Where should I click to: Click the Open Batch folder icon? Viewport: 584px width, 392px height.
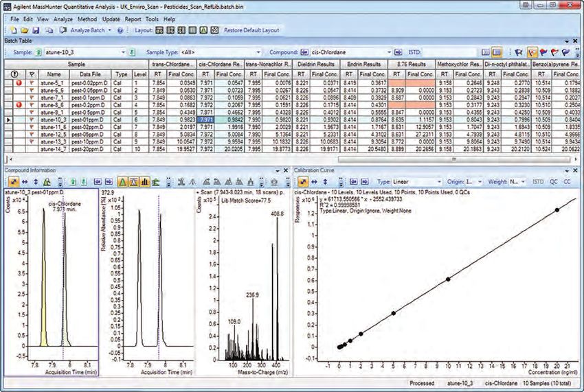(x=25, y=30)
